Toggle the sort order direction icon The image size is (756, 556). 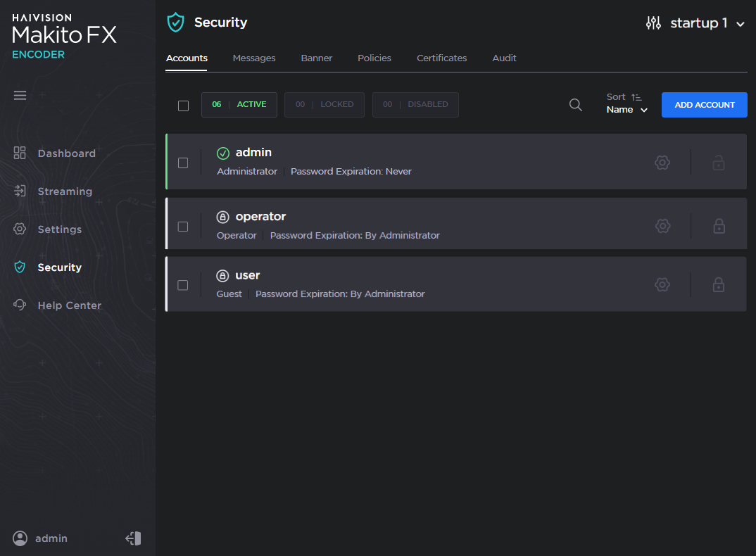click(636, 97)
